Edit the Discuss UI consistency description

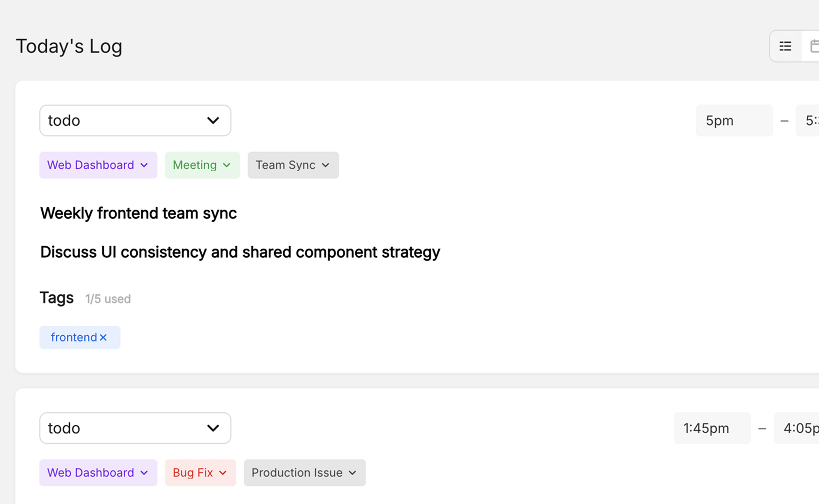click(x=240, y=252)
